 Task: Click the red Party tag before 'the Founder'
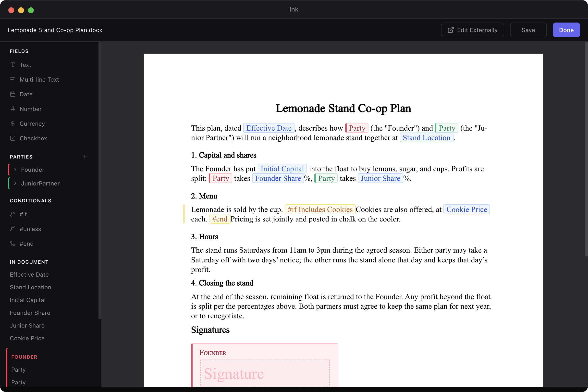pos(357,128)
